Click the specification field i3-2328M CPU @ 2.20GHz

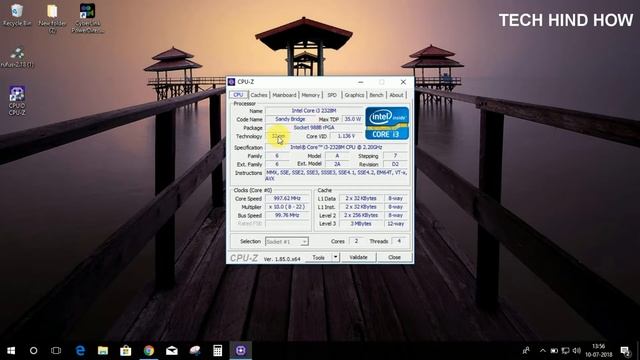click(336, 147)
